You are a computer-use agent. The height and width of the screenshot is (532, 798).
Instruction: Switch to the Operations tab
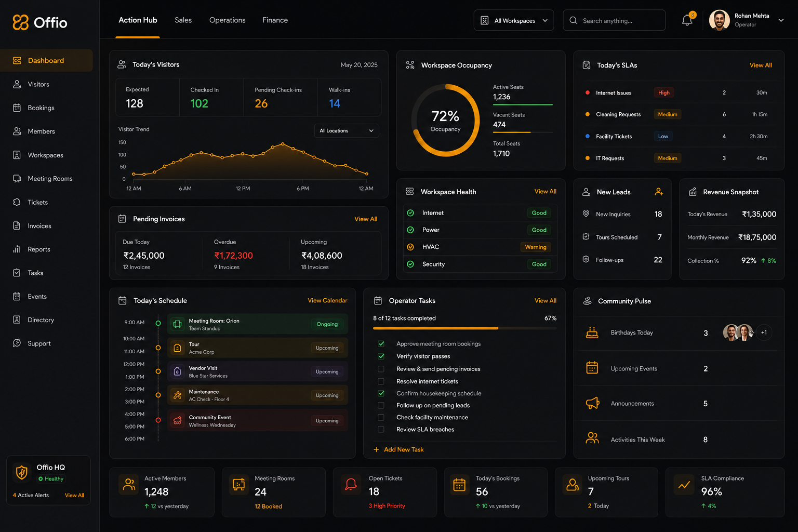(227, 20)
